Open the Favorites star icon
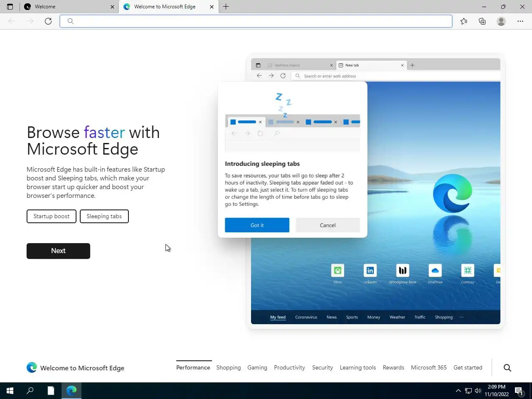Screen dimensions: 532x399 tap(464, 21)
